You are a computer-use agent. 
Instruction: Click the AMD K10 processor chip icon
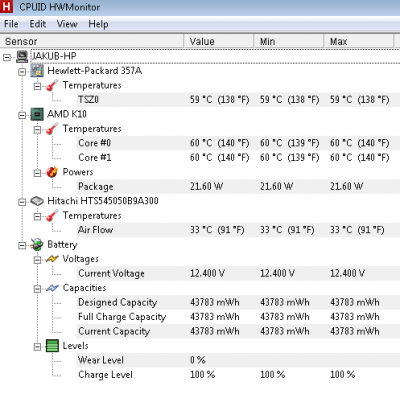pos(37,114)
